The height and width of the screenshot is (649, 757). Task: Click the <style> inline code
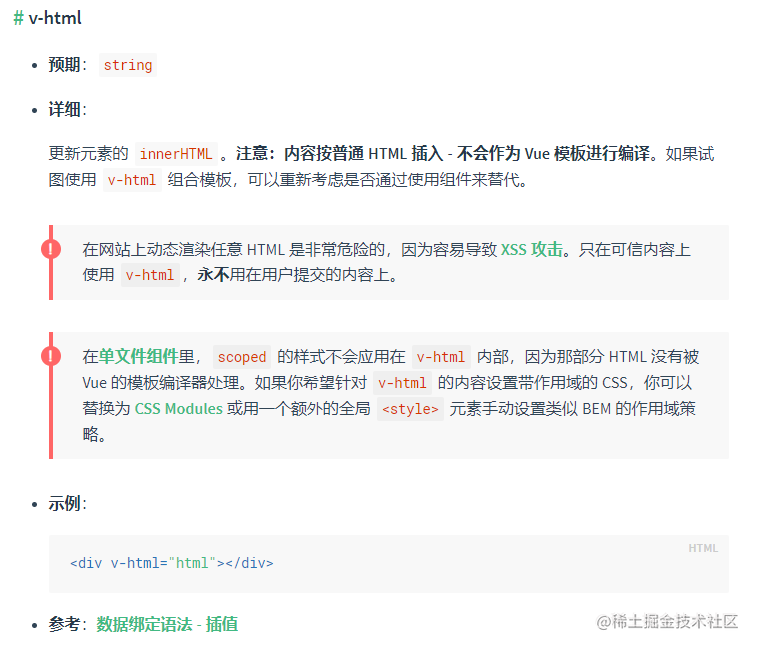pos(410,409)
